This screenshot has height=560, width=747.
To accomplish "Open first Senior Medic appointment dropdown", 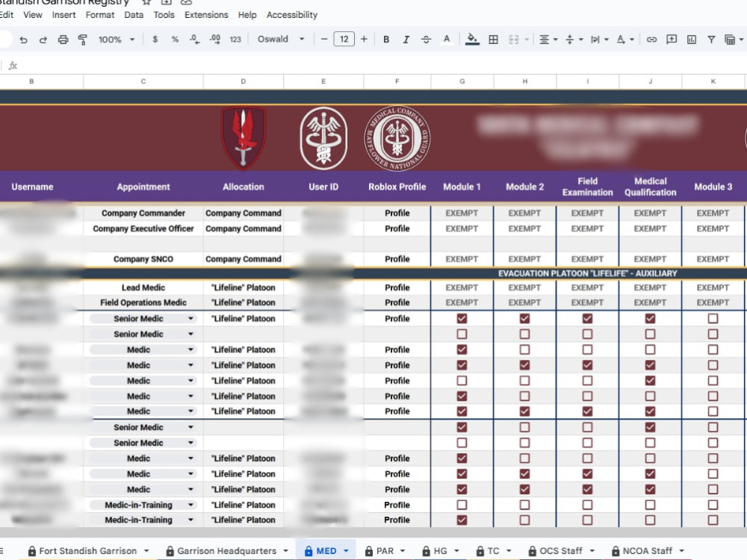I will click(x=190, y=319).
